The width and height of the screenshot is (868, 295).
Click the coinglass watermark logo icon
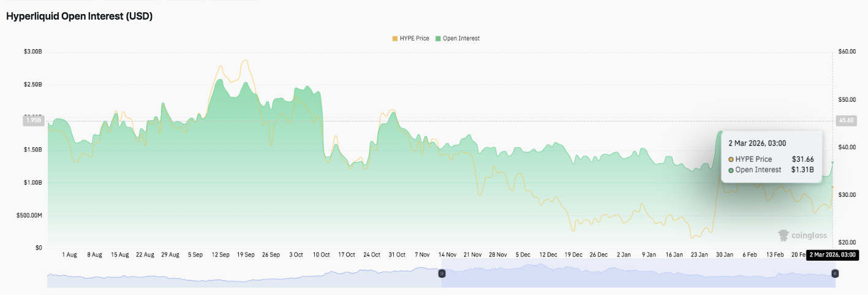(783, 236)
